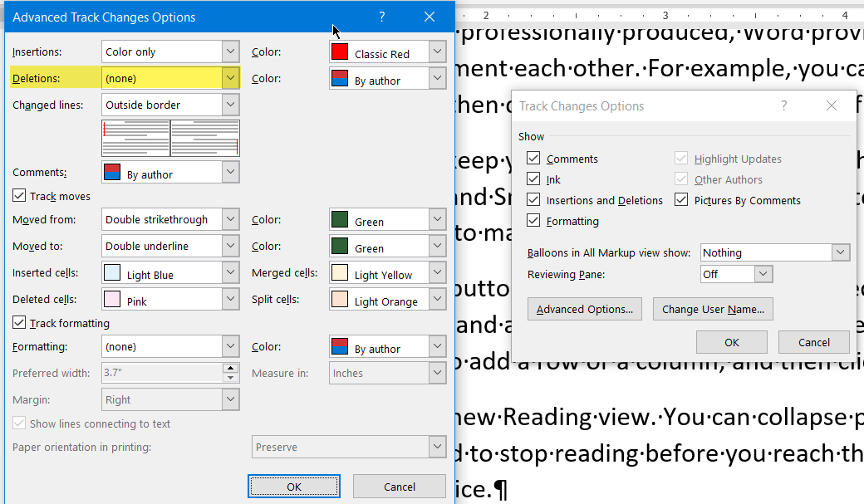The image size is (864, 504).
Task: Toggle the Highlight Updates checkbox
Action: pos(681,158)
